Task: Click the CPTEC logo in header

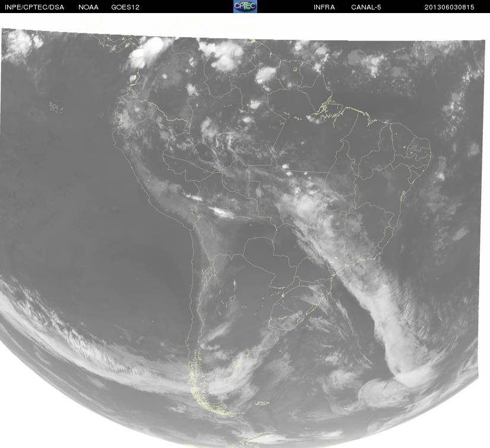Action: (x=245, y=7)
